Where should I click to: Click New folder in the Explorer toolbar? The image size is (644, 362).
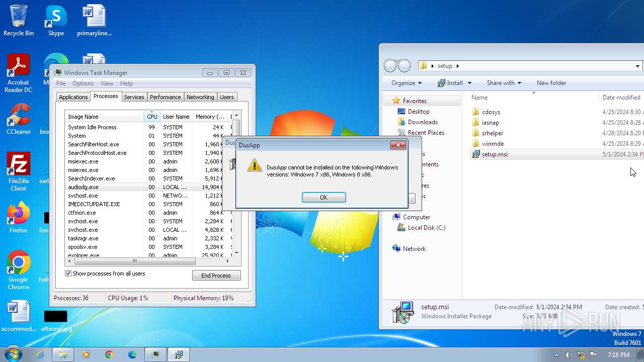pyautogui.click(x=551, y=83)
